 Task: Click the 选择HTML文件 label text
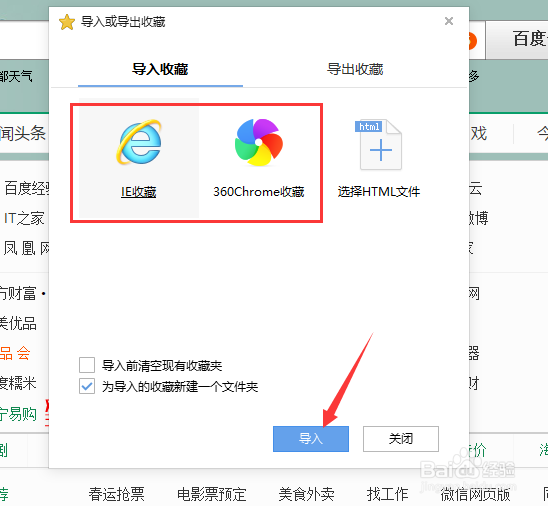tap(379, 192)
